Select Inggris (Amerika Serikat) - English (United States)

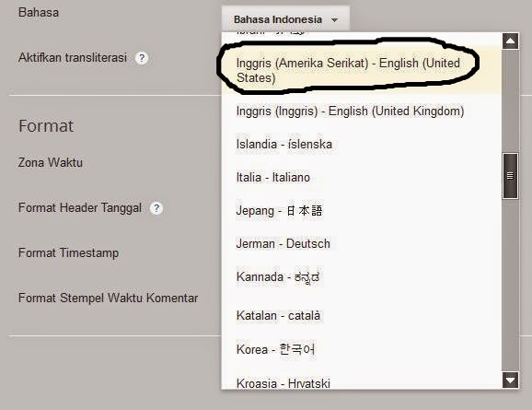362,70
